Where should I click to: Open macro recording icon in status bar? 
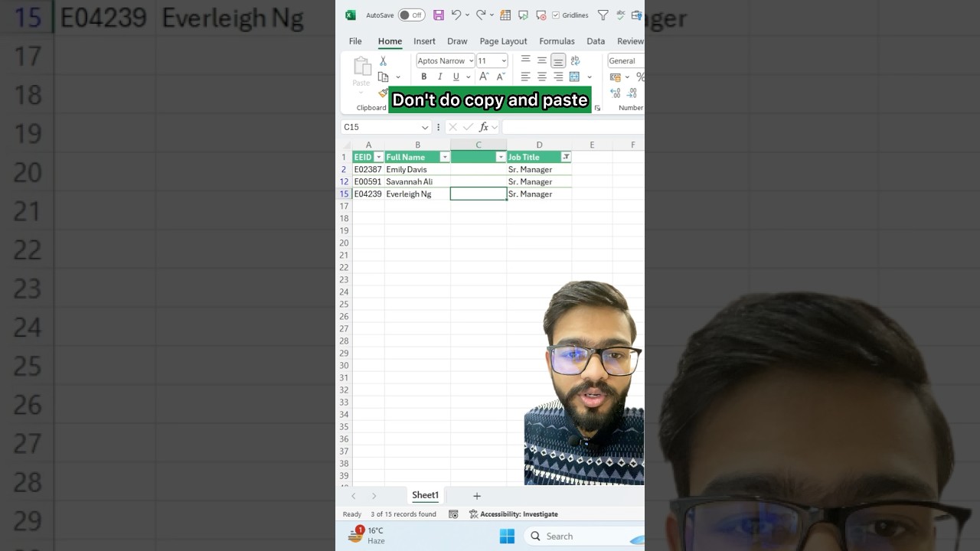pos(453,514)
